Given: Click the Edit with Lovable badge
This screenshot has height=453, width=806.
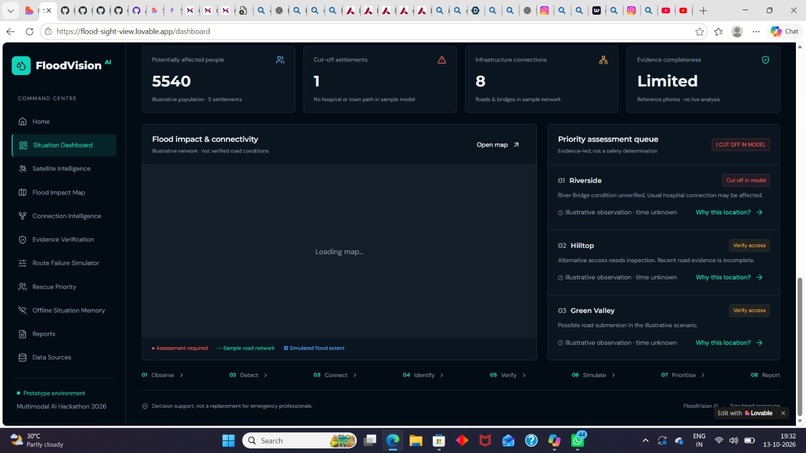Looking at the screenshot, I should pos(745,413).
